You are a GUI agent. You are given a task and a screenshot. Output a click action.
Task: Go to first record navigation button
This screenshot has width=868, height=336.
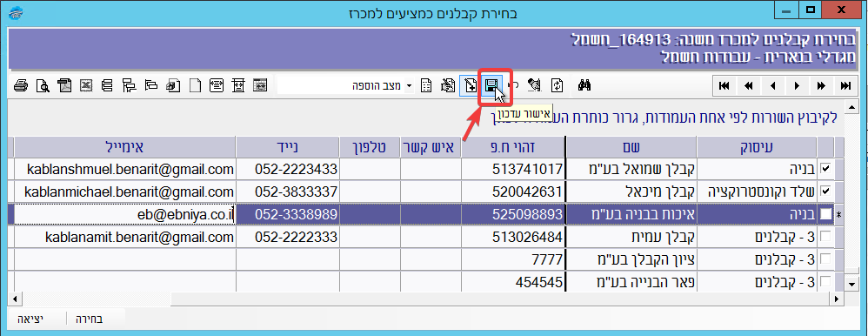[724, 86]
